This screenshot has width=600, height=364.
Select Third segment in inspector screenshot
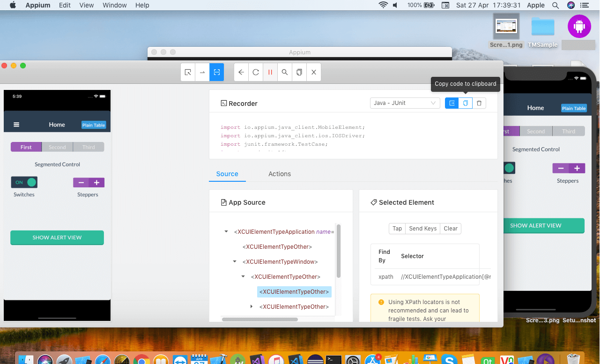tap(89, 147)
